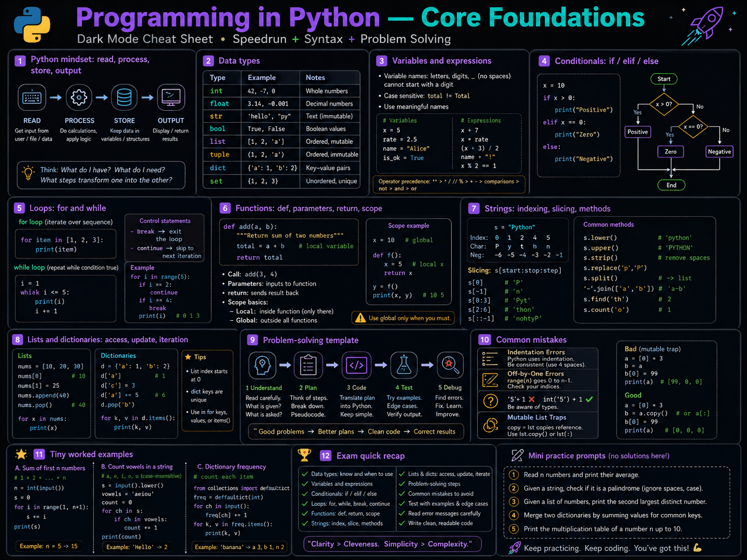Click the Indentation Errors list icon
Screen dimensions: 747x560
[490, 358]
